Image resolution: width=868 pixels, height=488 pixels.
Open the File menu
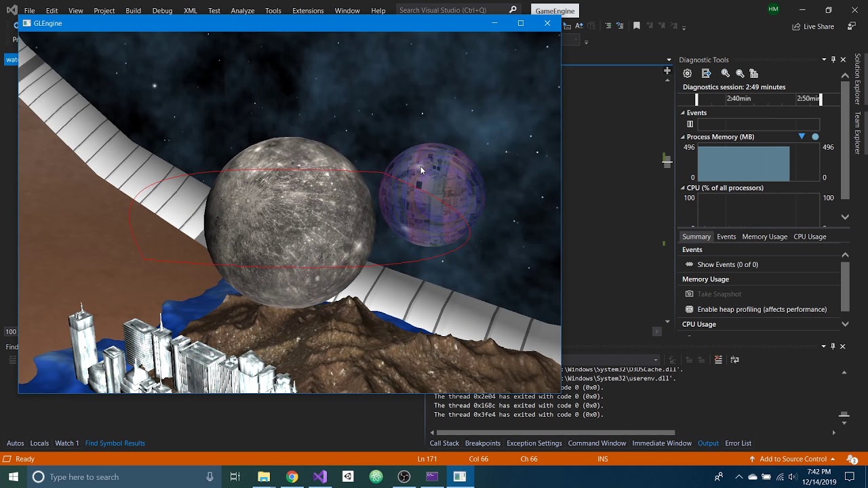(29, 11)
